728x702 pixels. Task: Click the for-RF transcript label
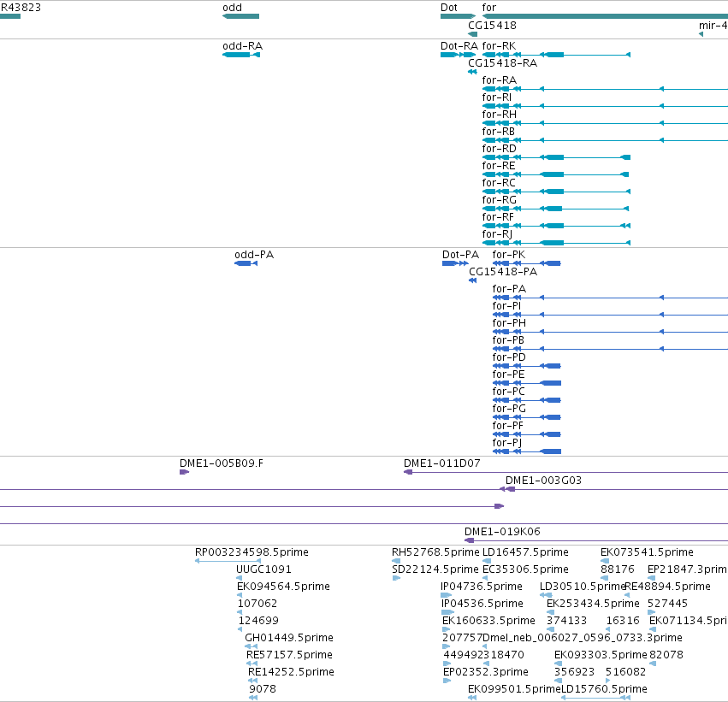coord(498,217)
